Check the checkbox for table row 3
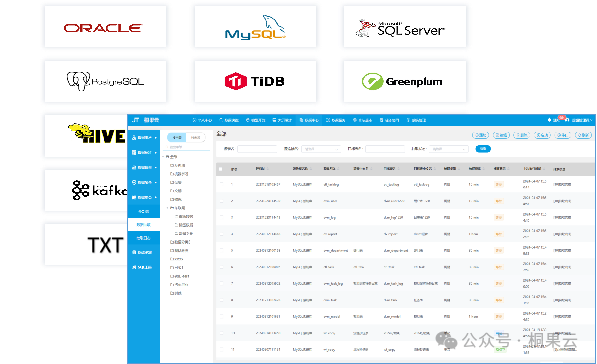The image size is (597, 364). [x=221, y=217]
